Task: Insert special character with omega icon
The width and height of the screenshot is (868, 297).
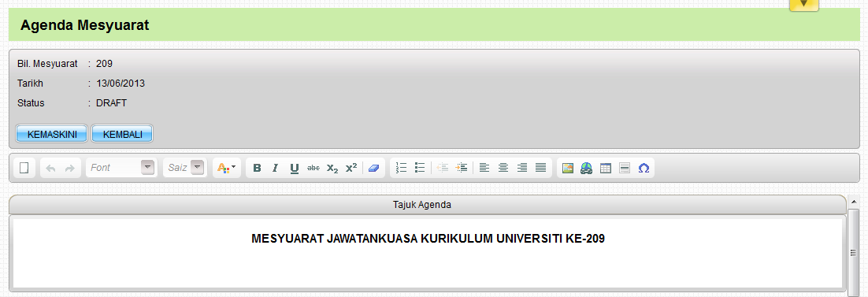Action: pyautogui.click(x=644, y=168)
